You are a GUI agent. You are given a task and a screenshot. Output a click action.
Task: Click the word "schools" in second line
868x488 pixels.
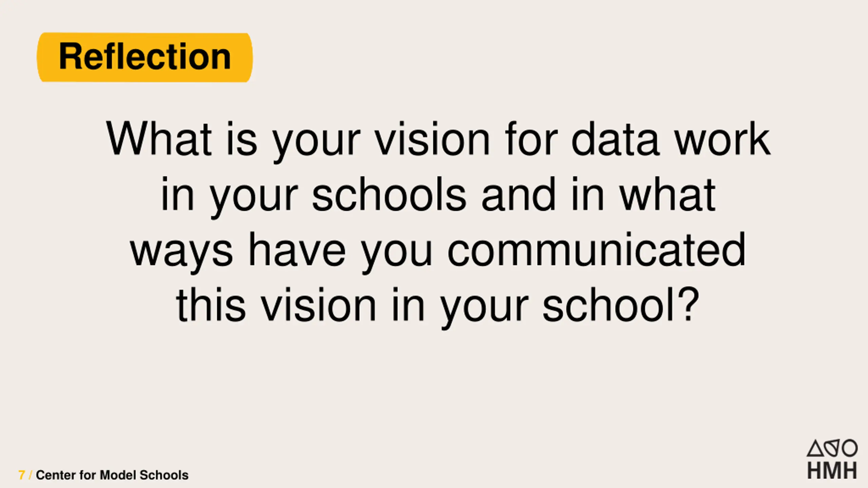[389, 194]
